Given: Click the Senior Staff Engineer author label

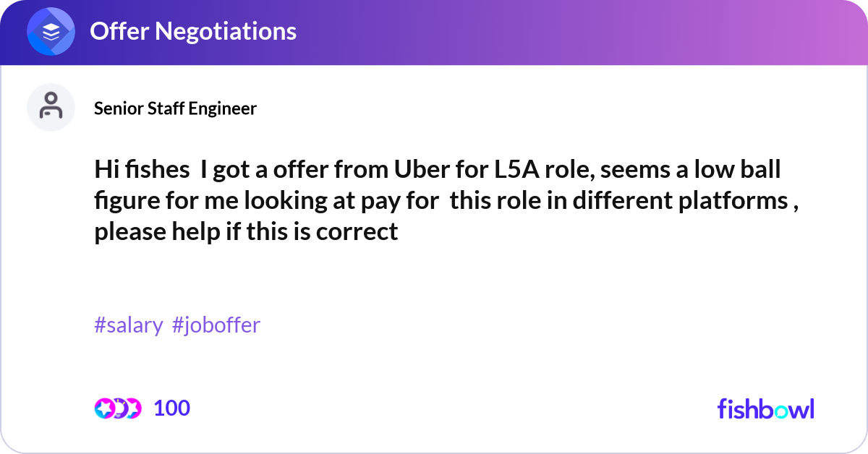Looking at the screenshot, I should click(175, 108).
